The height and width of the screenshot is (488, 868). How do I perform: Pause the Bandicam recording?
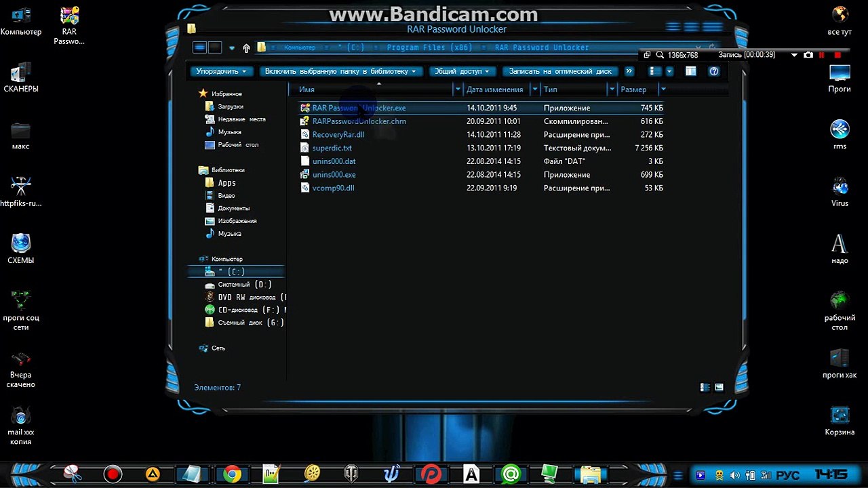coord(822,55)
